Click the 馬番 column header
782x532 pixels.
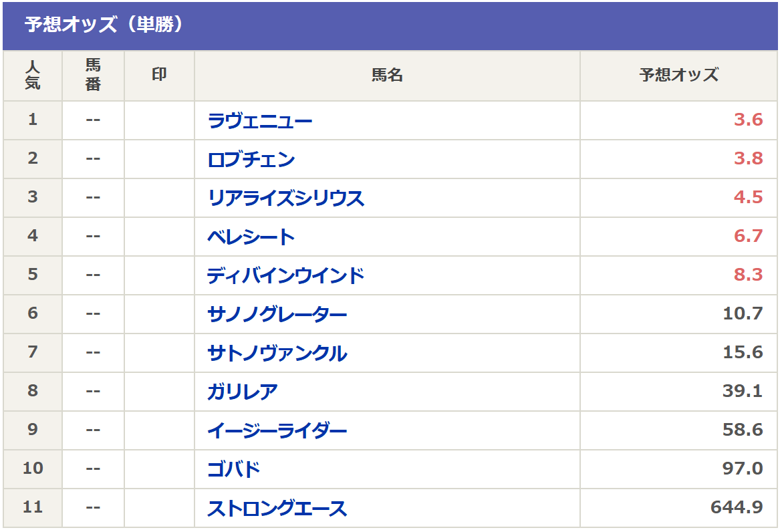click(x=93, y=76)
